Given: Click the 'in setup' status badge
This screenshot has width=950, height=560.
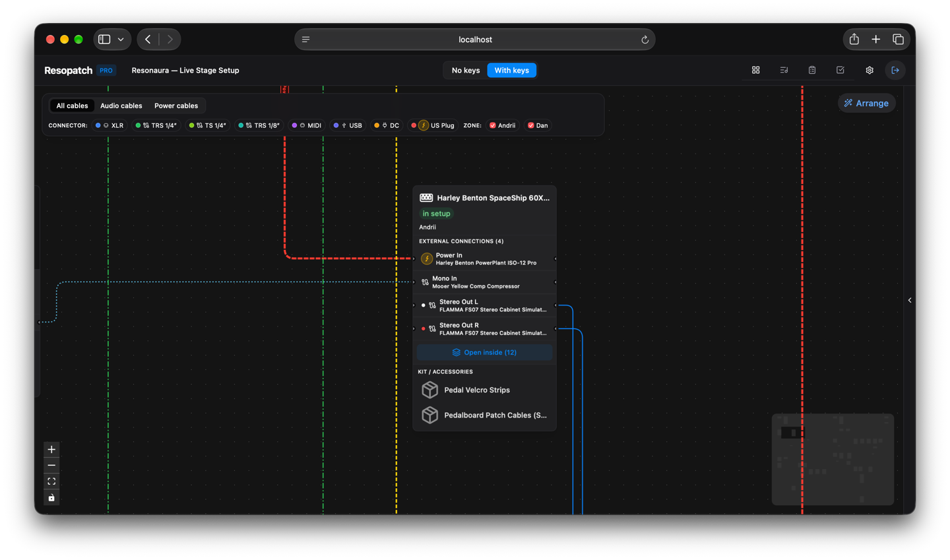Looking at the screenshot, I should tap(436, 214).
